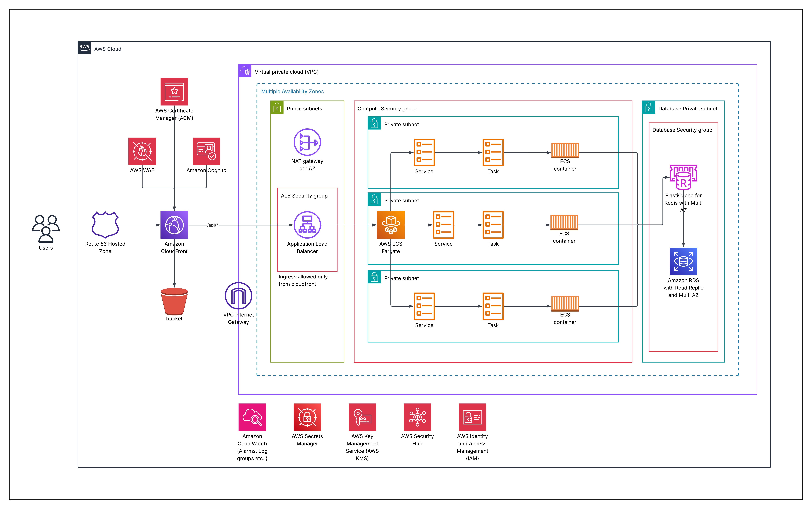812x509 pixels.
Task: Select the AWS Security Hub icon
Action: [417, 417]
